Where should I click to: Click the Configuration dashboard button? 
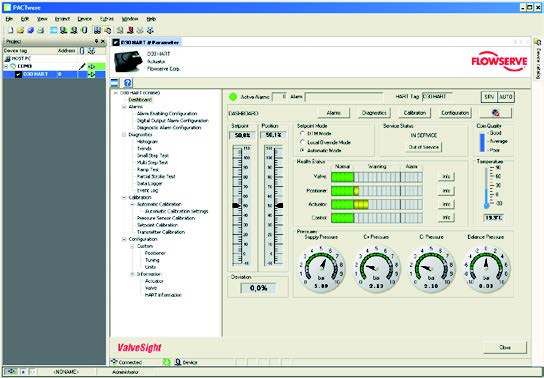coord(455,113)
